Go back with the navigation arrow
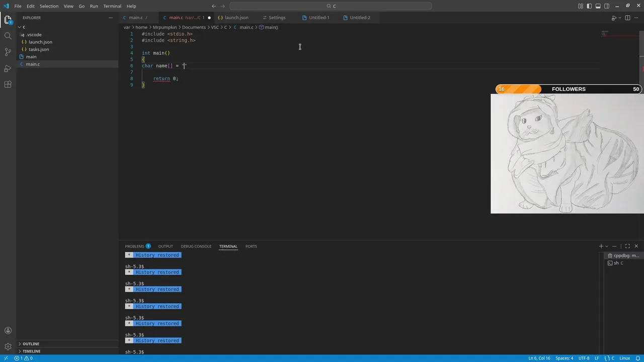This screenshot has width=644, height=362. pos(214,6)
